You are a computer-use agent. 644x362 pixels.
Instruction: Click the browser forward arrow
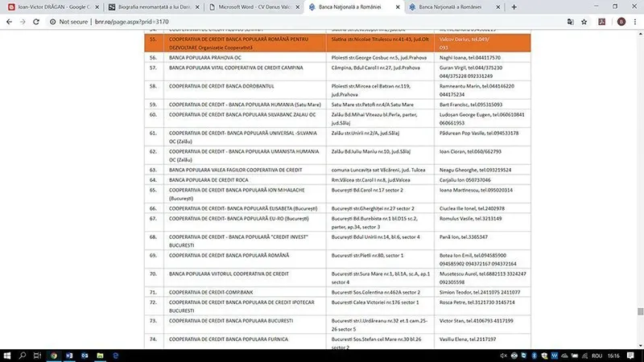(x=23, y=22)
